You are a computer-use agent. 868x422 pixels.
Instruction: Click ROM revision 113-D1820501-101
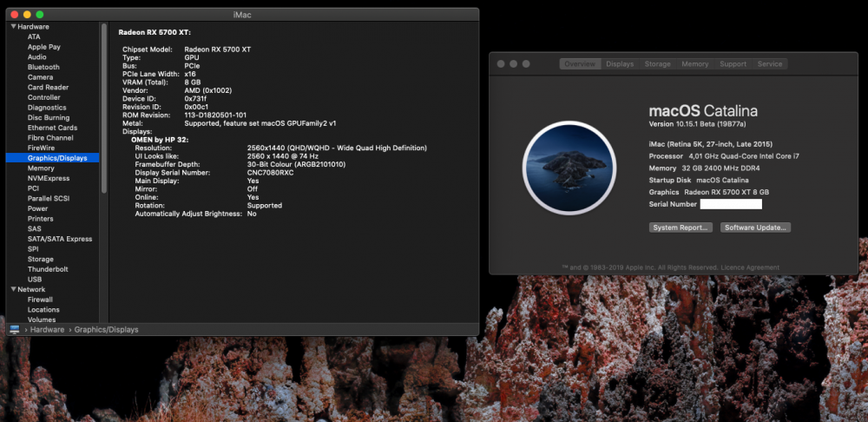pos(215,115)
